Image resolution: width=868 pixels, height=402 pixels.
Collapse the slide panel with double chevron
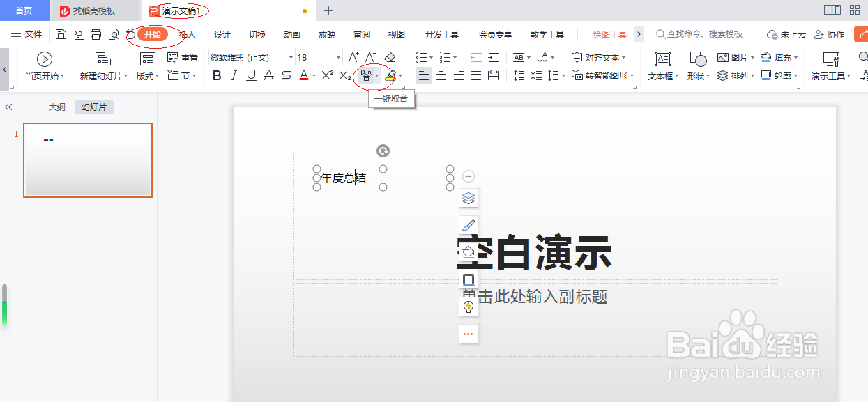9,107
